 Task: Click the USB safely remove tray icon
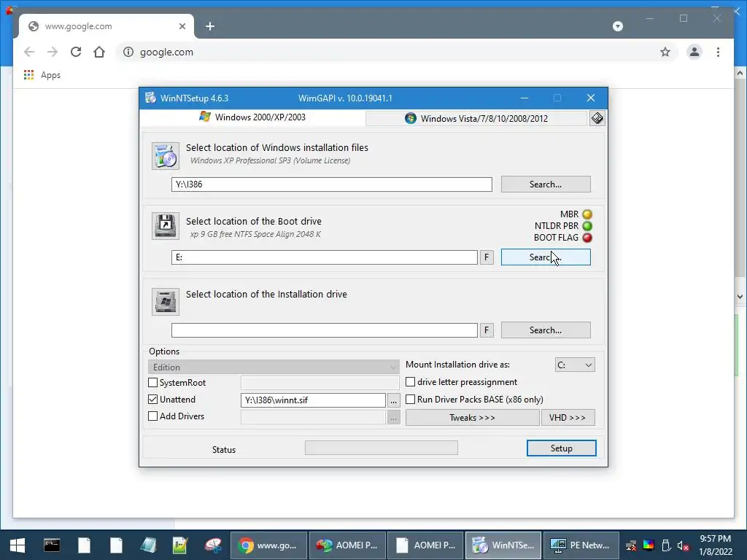point(666,545)
